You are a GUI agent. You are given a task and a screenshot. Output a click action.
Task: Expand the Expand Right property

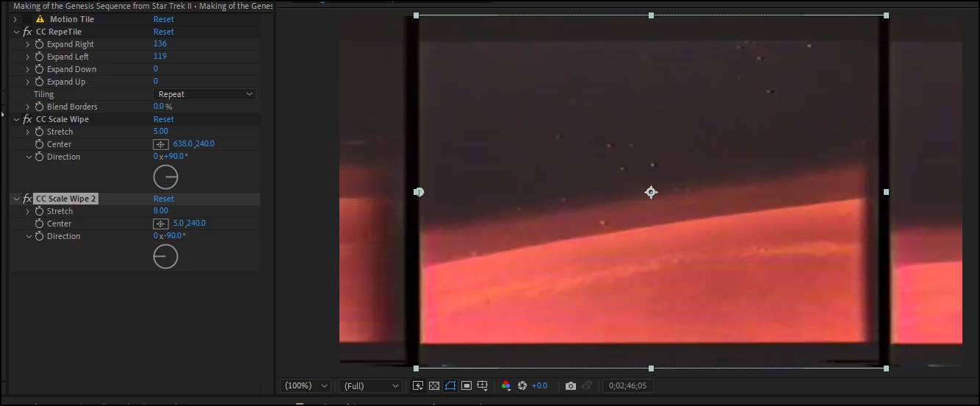tap(28, 44)
